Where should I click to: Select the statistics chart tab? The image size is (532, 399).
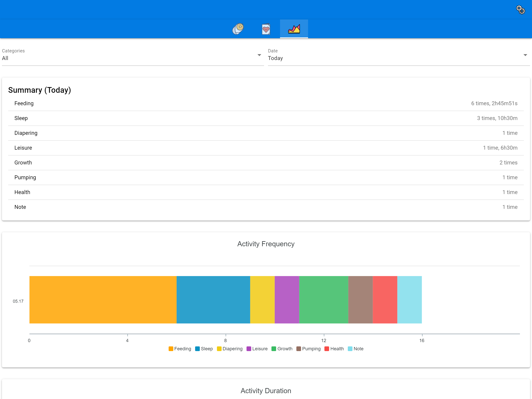coord(294,29)
